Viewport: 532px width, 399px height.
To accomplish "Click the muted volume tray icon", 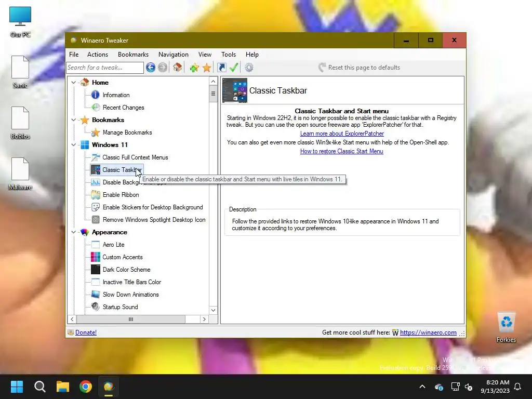I will 469,387.
